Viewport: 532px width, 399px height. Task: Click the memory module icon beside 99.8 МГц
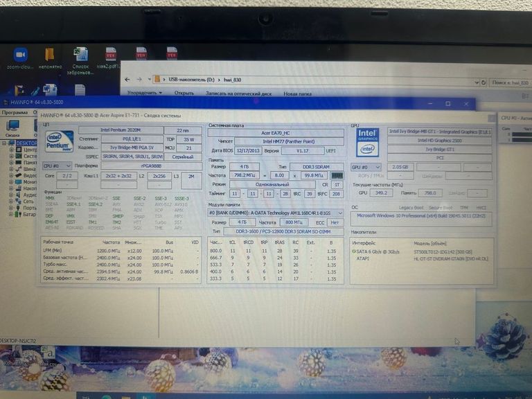(x=337, y=176)
